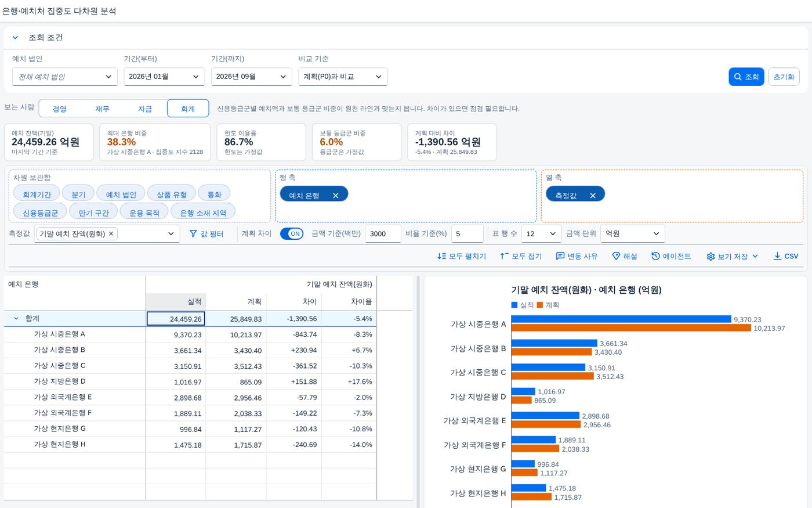The width and height of the screenshot is (812, 508).
Task: Remove the 기말 예치 잔액(원화) measure token
Action: (111, 233)
